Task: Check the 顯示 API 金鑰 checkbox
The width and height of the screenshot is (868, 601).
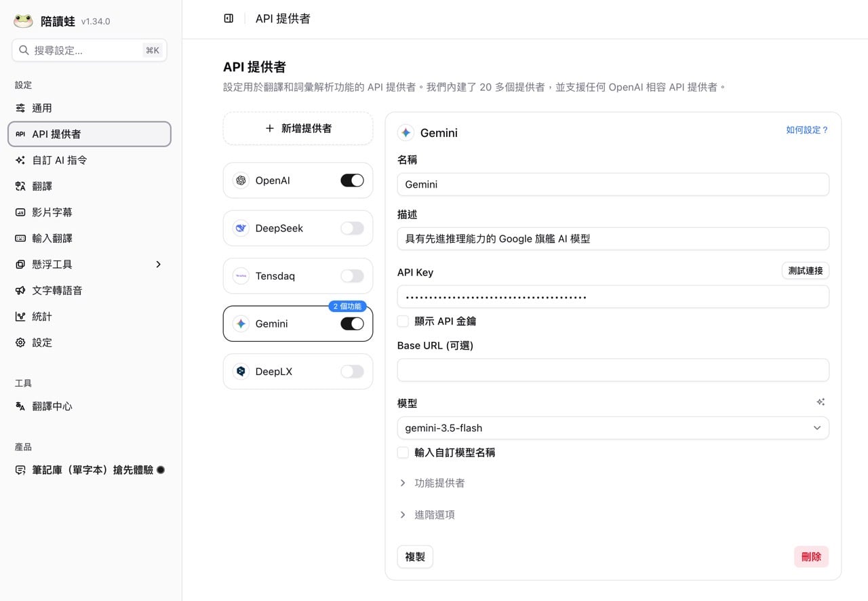Action: pos(403,321)
